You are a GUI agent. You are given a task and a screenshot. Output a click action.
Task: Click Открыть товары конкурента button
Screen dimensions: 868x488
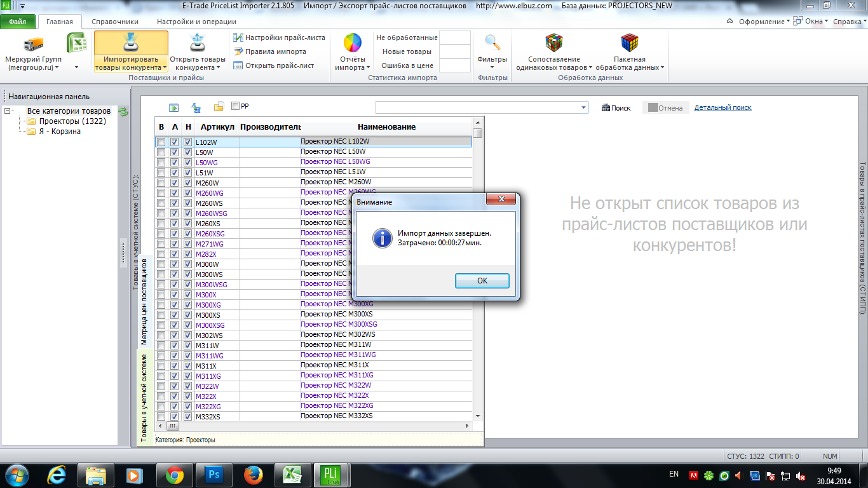197,51
